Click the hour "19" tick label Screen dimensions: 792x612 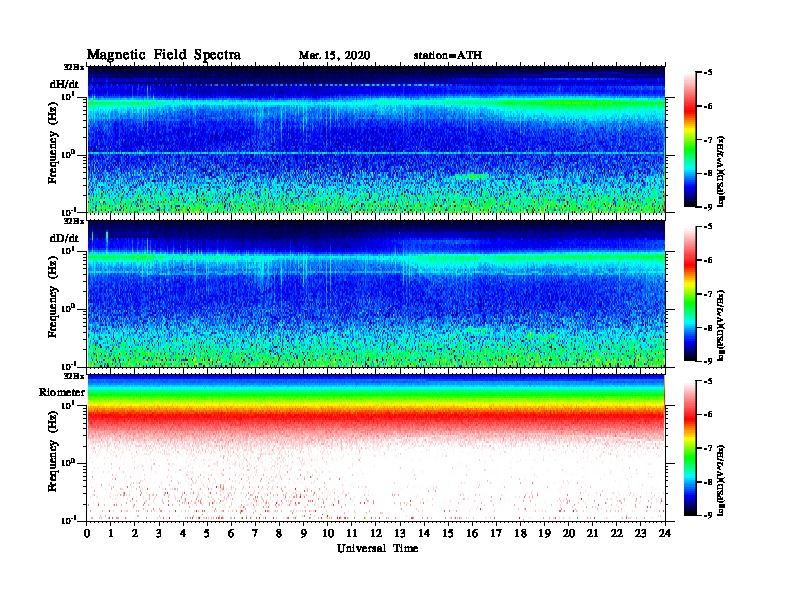pyautogui.click(x=544, y=533)
